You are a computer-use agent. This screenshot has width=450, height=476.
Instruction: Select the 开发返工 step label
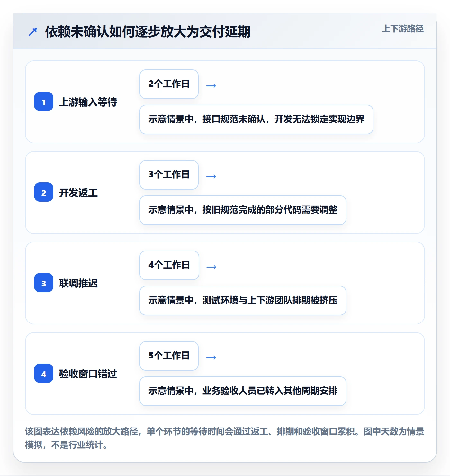click(78, 193)
